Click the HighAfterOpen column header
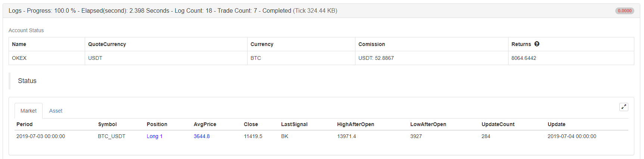 pyautogui.click(x=355, y=124)
